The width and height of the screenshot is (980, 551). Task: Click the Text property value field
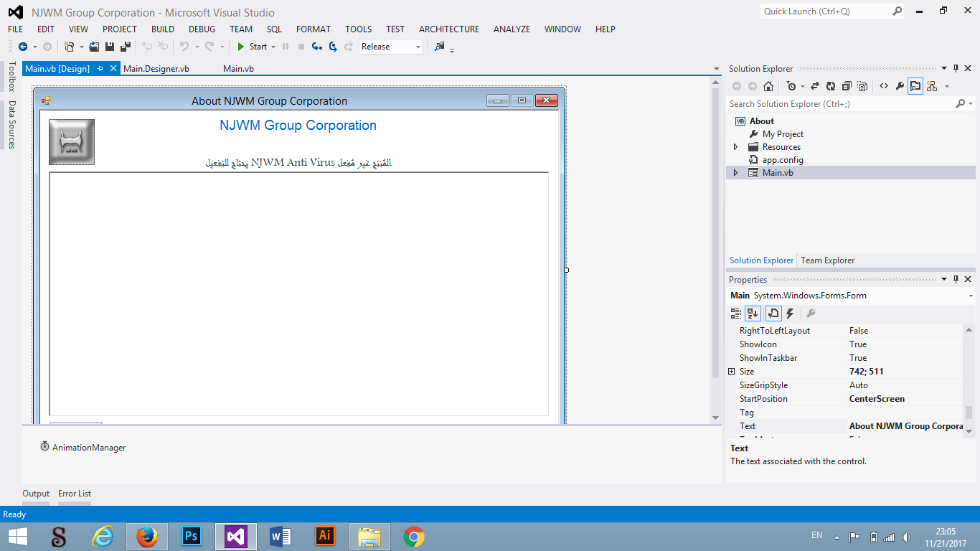(906, 426)
